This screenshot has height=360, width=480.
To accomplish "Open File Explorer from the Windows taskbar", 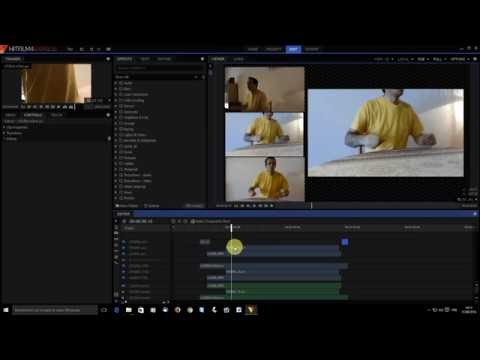I will click(128, 310).
